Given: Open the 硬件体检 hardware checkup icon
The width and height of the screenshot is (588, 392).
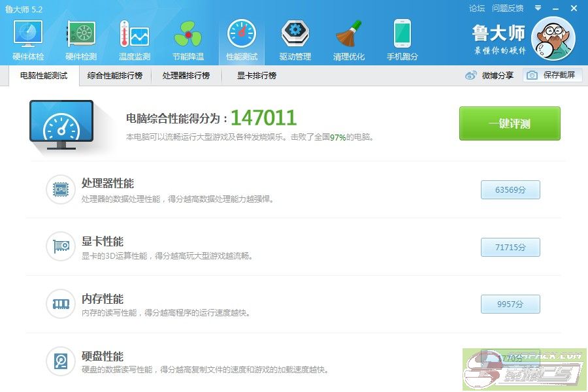Looking at the screenshot, I should pyautogui.click(x=28, y=34).
